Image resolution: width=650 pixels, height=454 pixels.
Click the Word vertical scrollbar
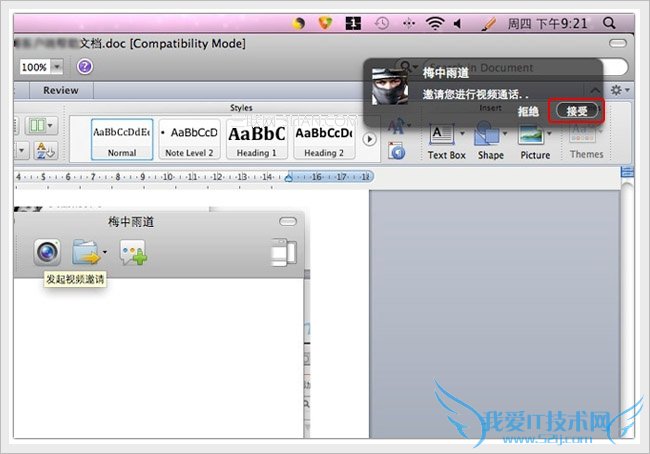627,309
